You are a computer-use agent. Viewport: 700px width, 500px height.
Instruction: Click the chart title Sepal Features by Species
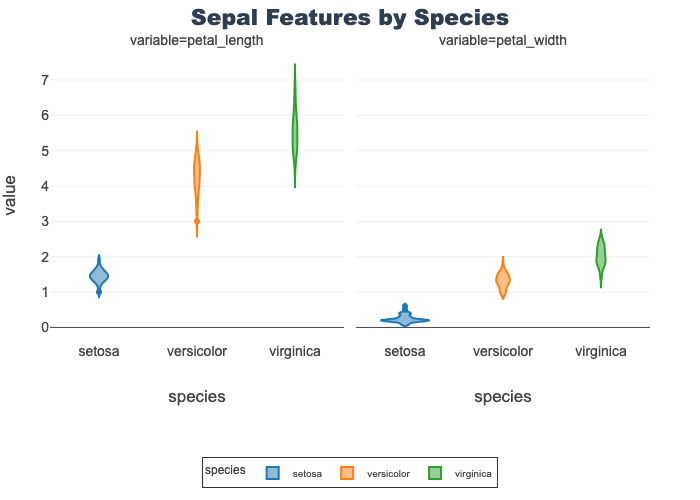click(x=350, y=18)
